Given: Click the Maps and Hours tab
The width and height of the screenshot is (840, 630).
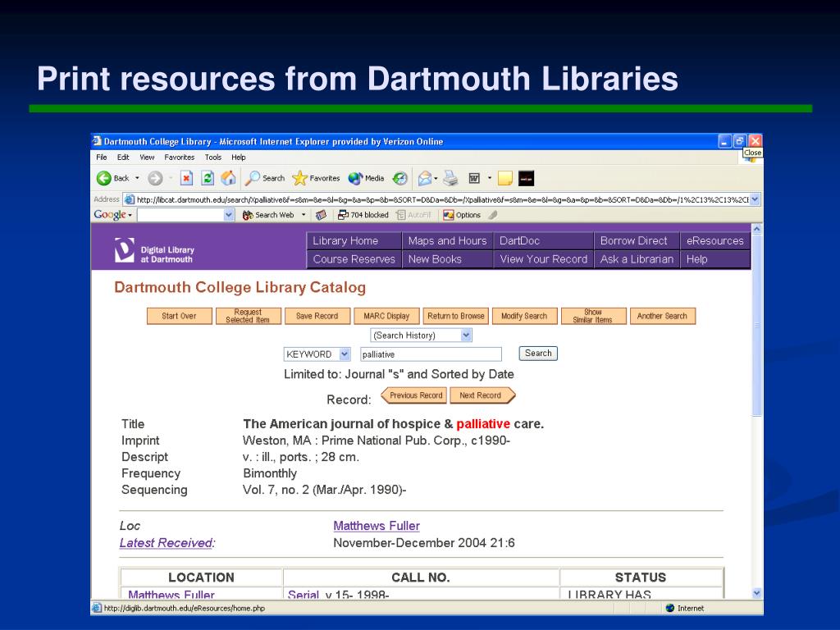Looking at the screenshot, I should 447,241.
